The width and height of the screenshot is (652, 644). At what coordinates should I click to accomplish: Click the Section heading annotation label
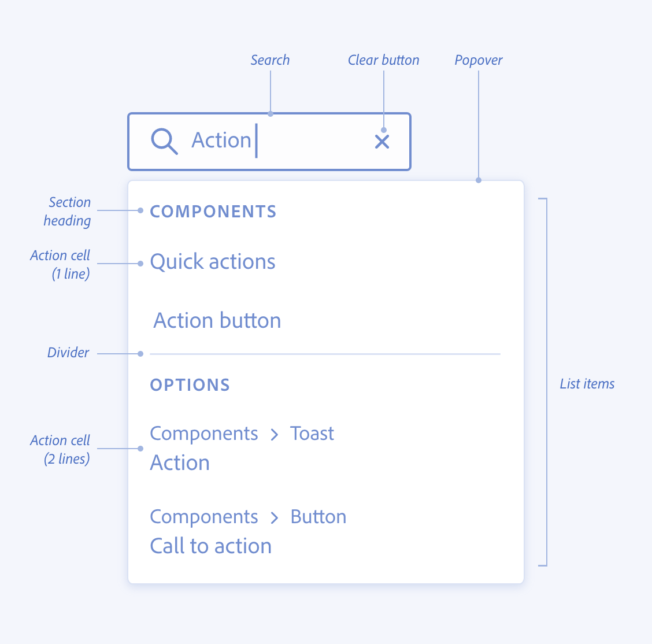pyautogui.click(x=68, y=211)
